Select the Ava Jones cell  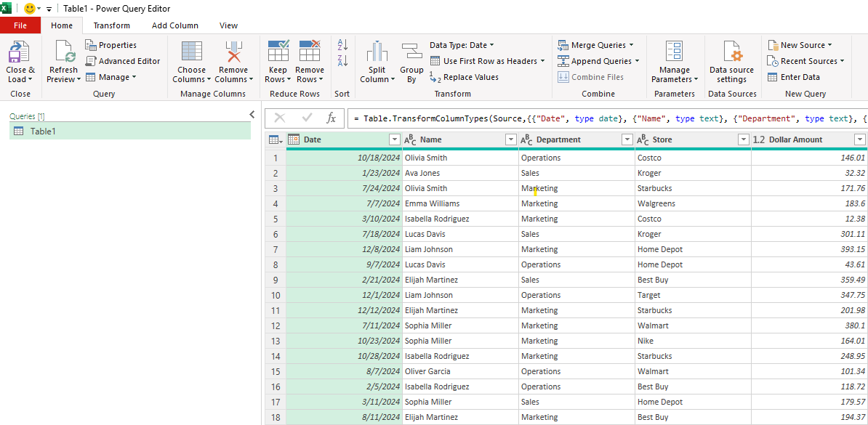(461, 173)
